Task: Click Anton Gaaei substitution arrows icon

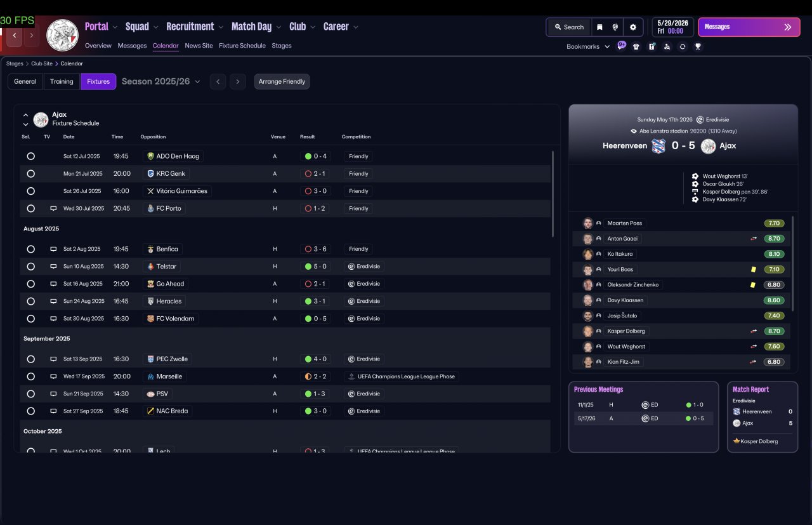Action: pos(754,239)
